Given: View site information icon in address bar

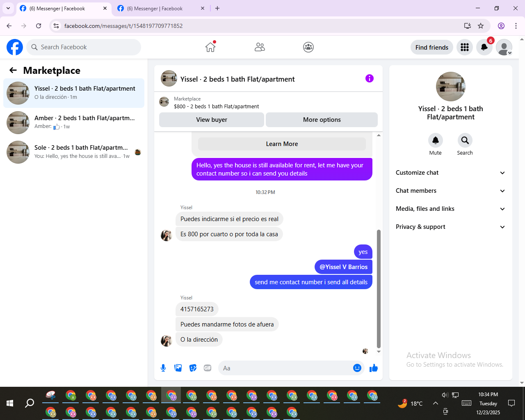Looking at the screenshot, I should coord(57,26).
